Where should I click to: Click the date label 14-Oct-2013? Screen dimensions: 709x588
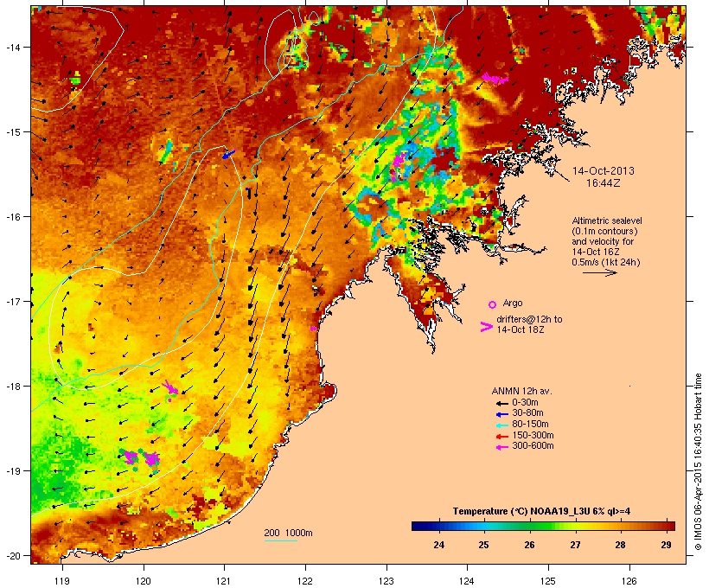pos(604,171)
